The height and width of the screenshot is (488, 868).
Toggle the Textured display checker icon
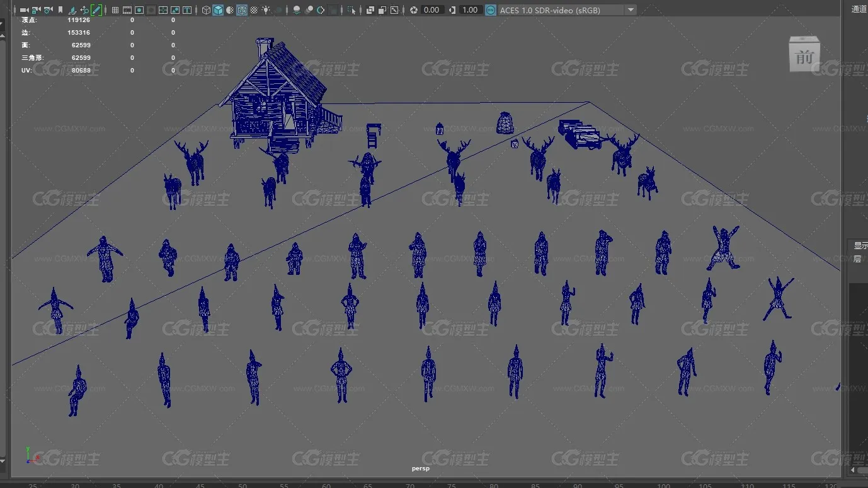pyautogui.click(x=254, y=10)
